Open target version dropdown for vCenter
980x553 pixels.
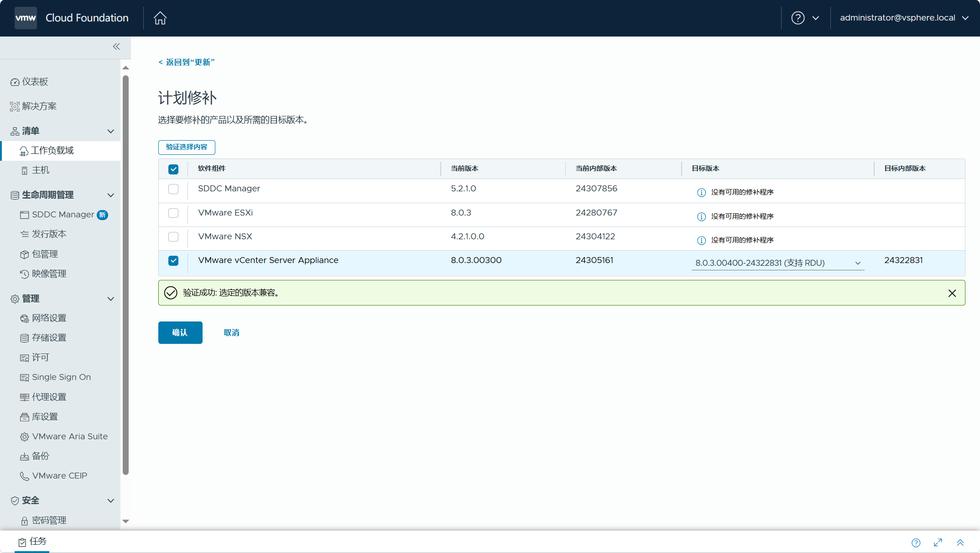tap(778, 263)
